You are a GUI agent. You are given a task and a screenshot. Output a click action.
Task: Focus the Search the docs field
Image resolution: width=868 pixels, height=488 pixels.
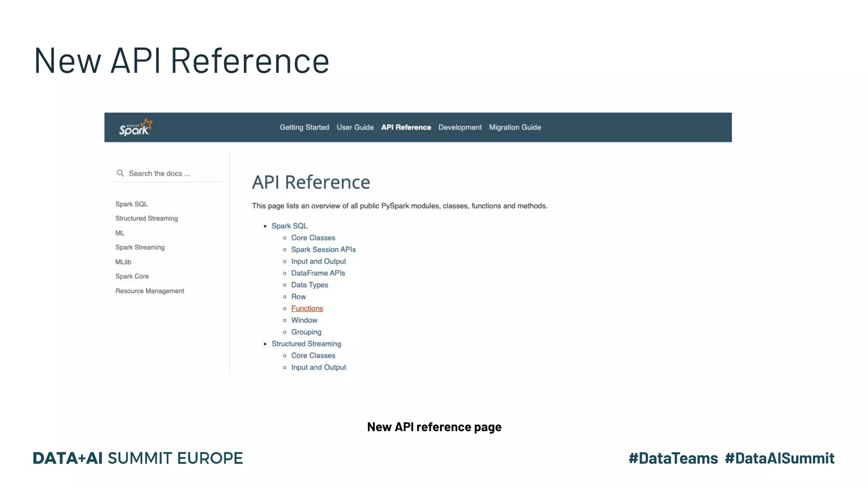(x=167, y=173)
